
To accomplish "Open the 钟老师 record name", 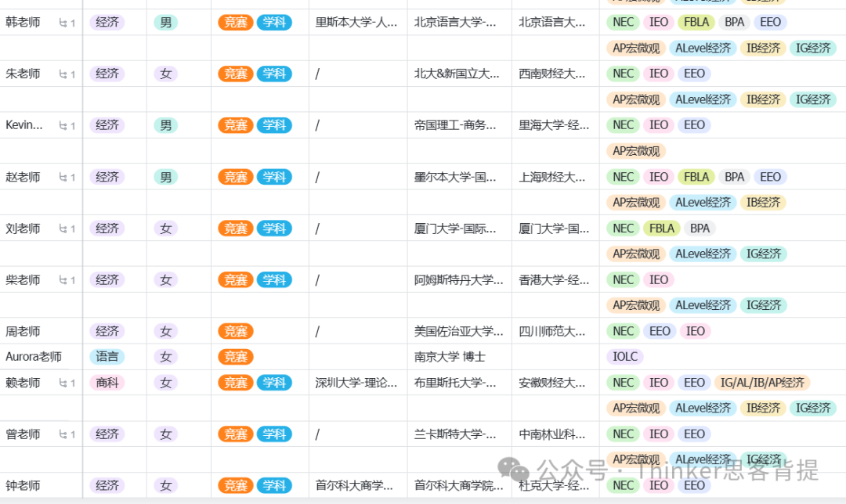I will point(23,486).
